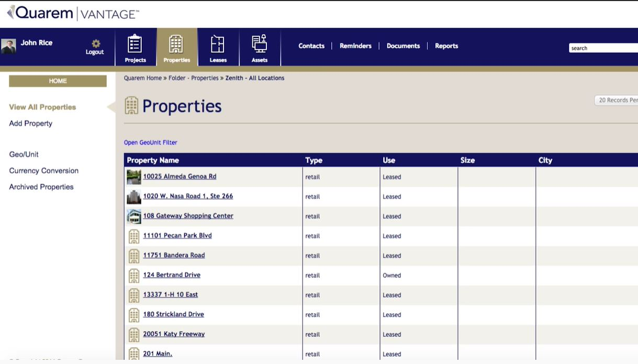Open GeoUnit Filter

[150, 142]
